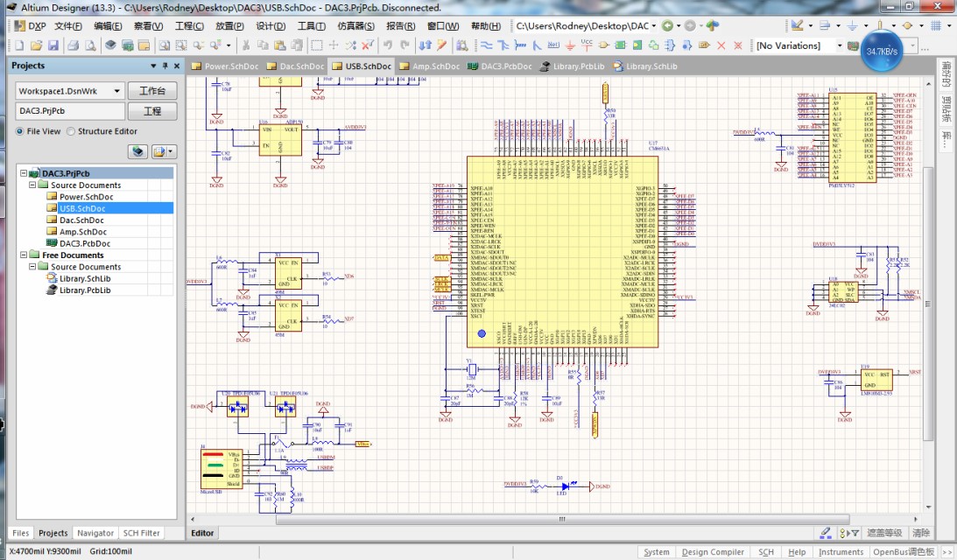This screenshot has width=957, height=560.
Task: Select the Place Wire tool
Action: (x=487, y=45)
